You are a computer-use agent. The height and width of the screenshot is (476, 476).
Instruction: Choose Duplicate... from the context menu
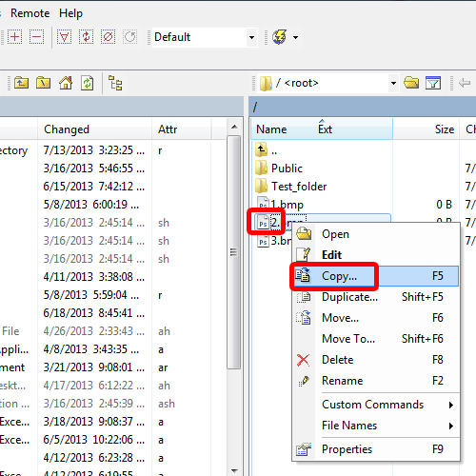(376, 297)
